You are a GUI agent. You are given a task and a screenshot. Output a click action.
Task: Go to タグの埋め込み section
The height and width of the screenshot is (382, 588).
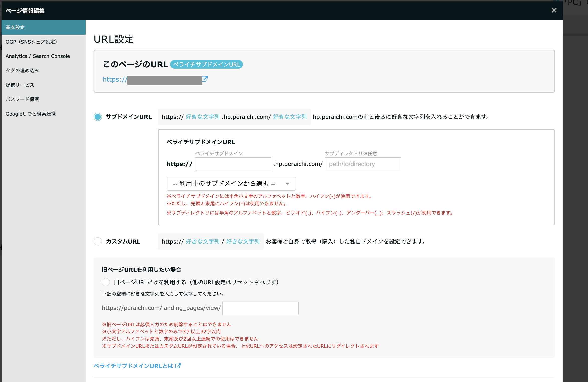44,71
